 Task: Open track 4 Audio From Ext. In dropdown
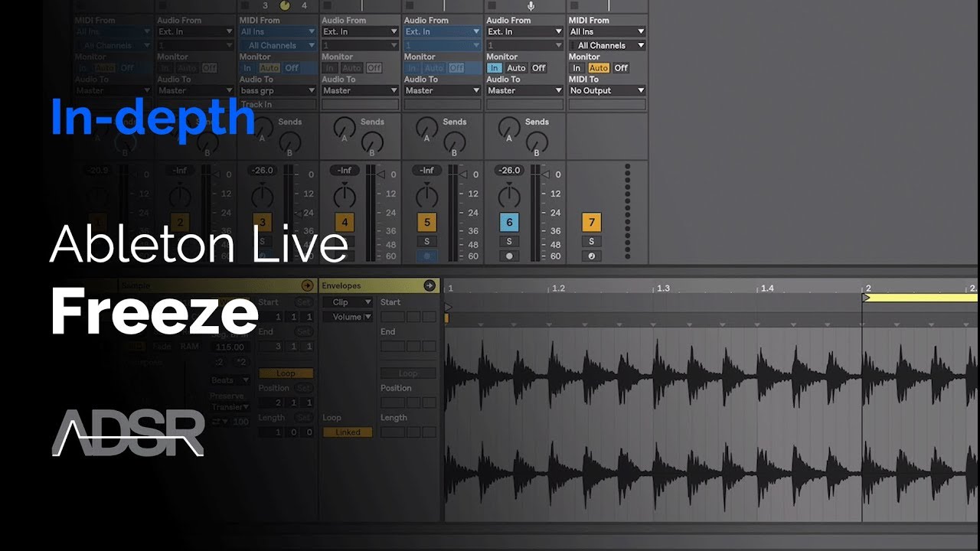point(360,31)
